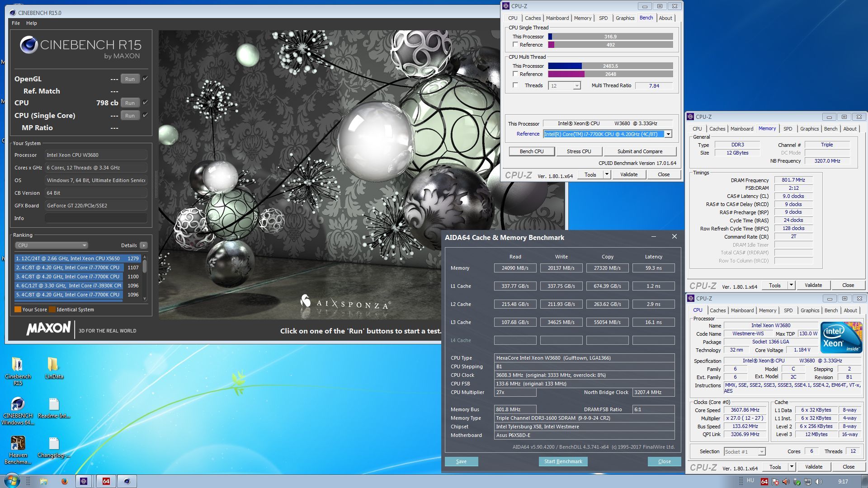This screenshot has width=868, height=488.
Task: Open Windows Explorer from the taskbar
Action: click(x=43, y=481)
